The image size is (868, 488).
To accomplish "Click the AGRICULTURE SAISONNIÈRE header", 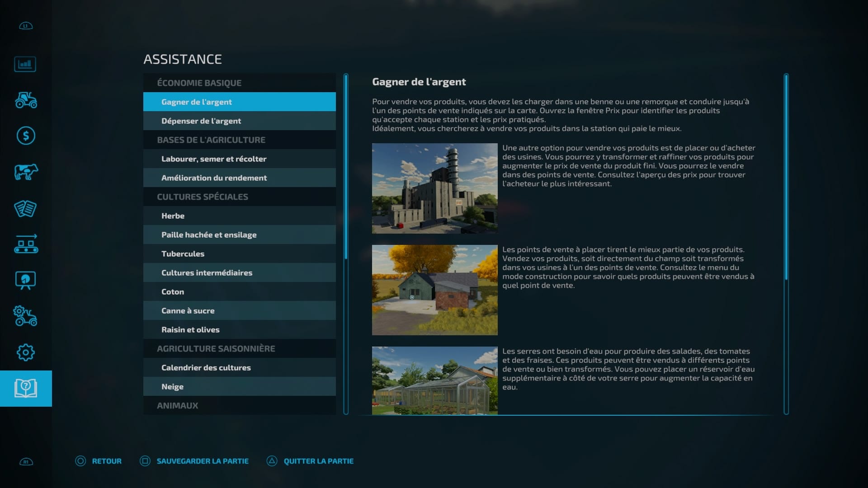I will [x=240, y=348].
